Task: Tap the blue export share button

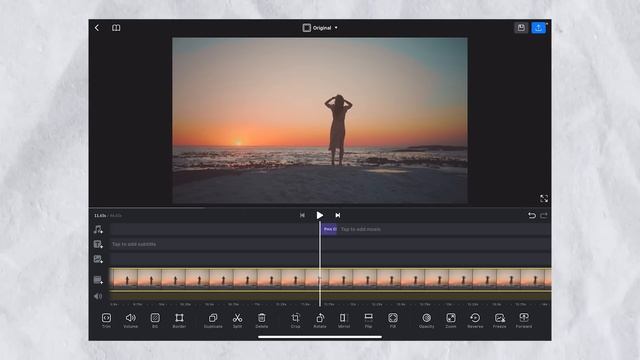Action: point(538,28)
